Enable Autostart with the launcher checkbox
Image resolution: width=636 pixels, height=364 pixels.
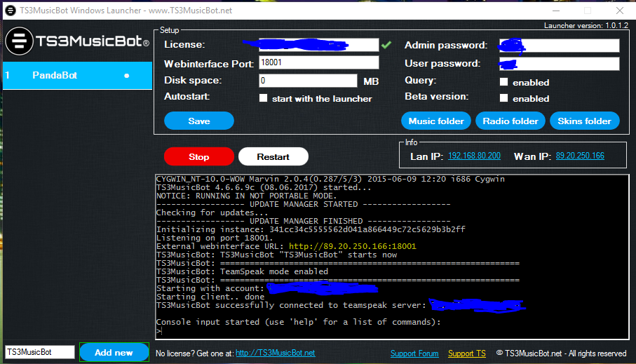263,98
